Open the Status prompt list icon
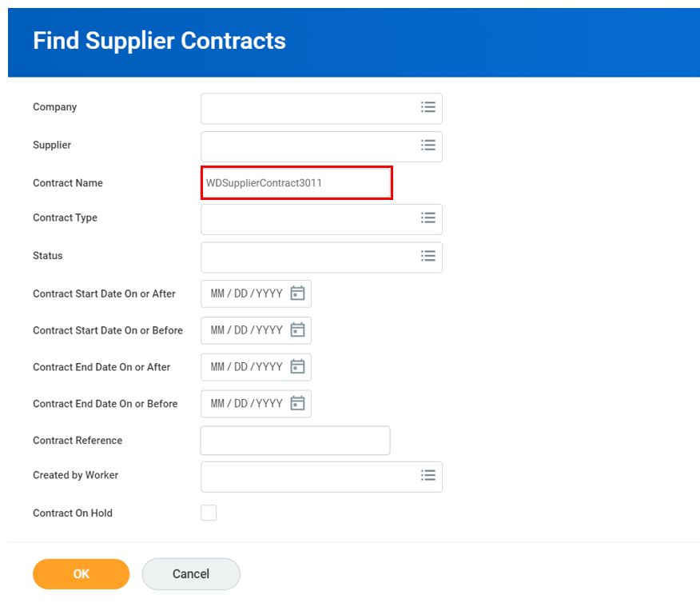 click(428, 256)
